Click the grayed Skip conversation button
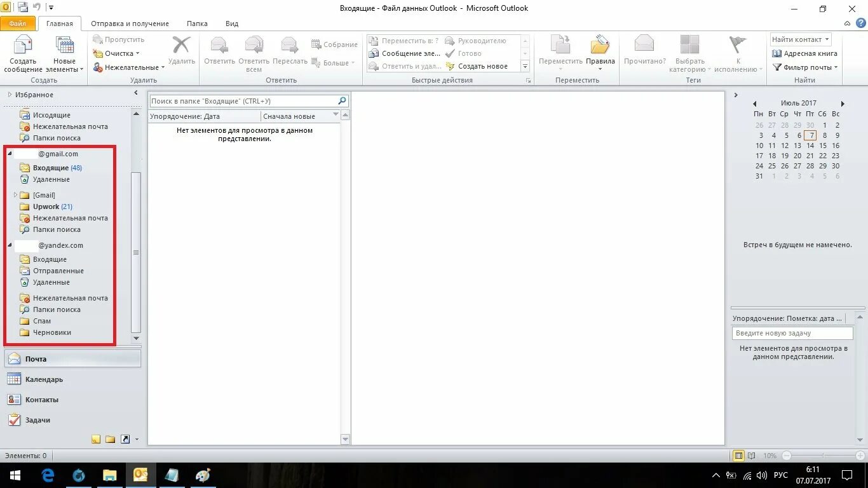The height and width of the screenshot is (488, 868). (x=119, y=39)
